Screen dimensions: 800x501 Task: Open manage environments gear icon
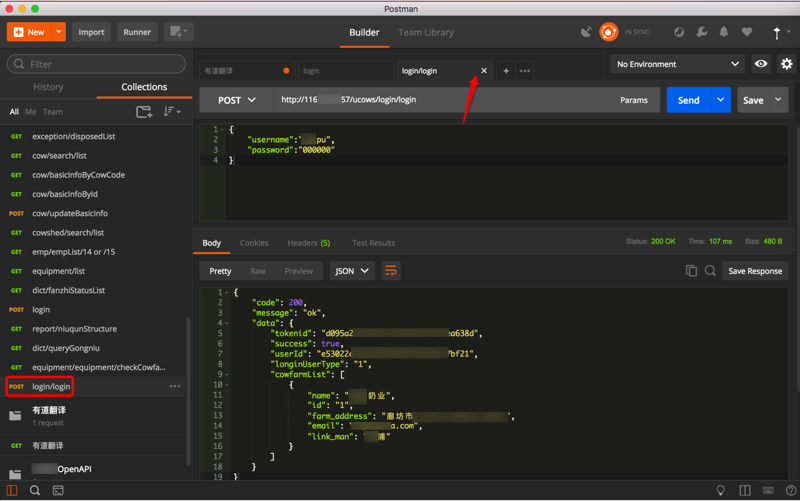(x=786, y=64)
